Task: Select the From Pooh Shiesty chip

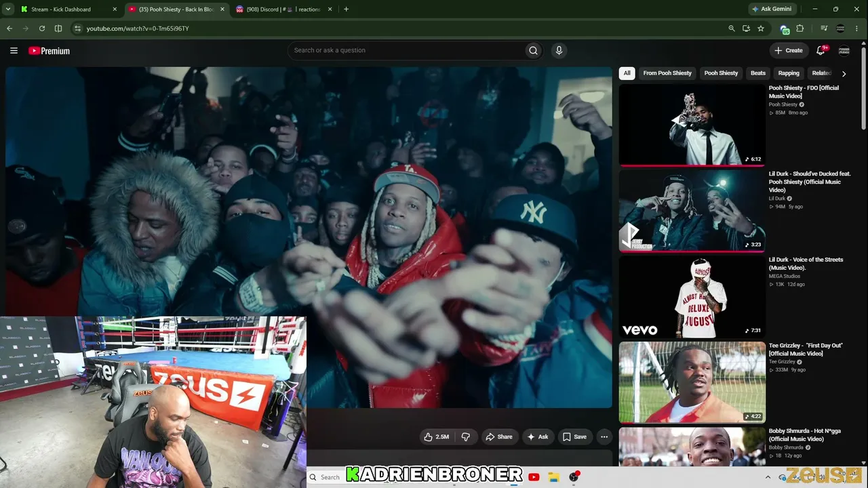Action: [667, 73]
